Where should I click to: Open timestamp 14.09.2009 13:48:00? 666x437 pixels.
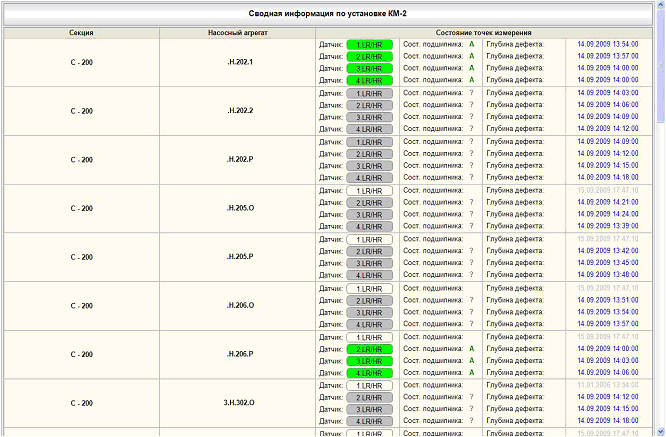[x=608, y=274]
